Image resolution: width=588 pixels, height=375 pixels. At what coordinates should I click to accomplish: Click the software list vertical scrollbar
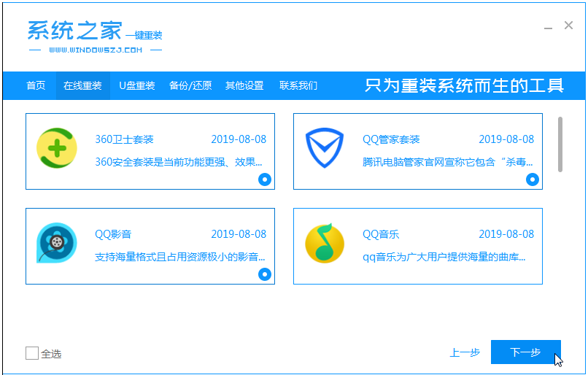(560, 144)
